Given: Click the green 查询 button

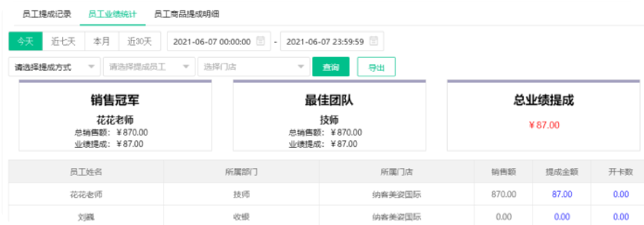Looking at the screenshot, I should pyautogui.click(x=330, y=67).
